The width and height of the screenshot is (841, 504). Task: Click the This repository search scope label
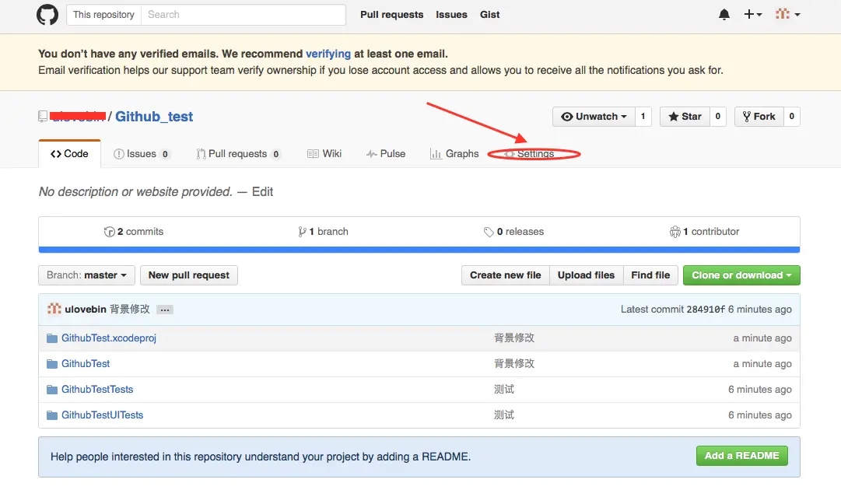coord(103,15)
